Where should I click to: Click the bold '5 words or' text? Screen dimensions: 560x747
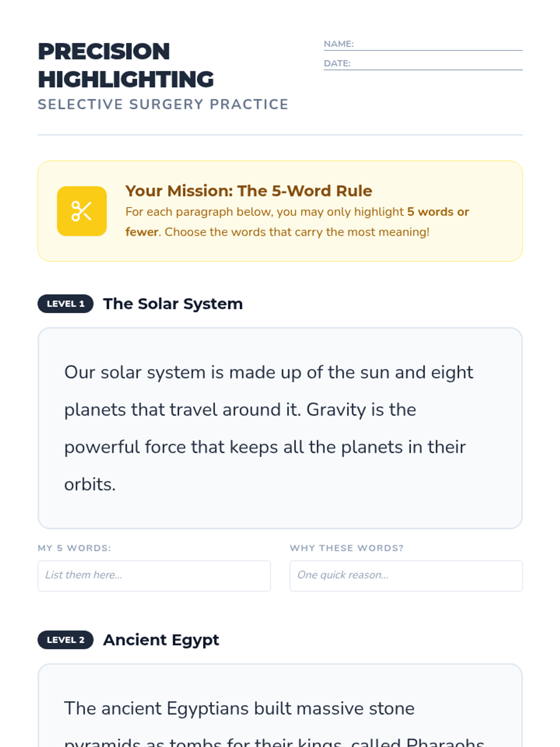pos(438,212)
